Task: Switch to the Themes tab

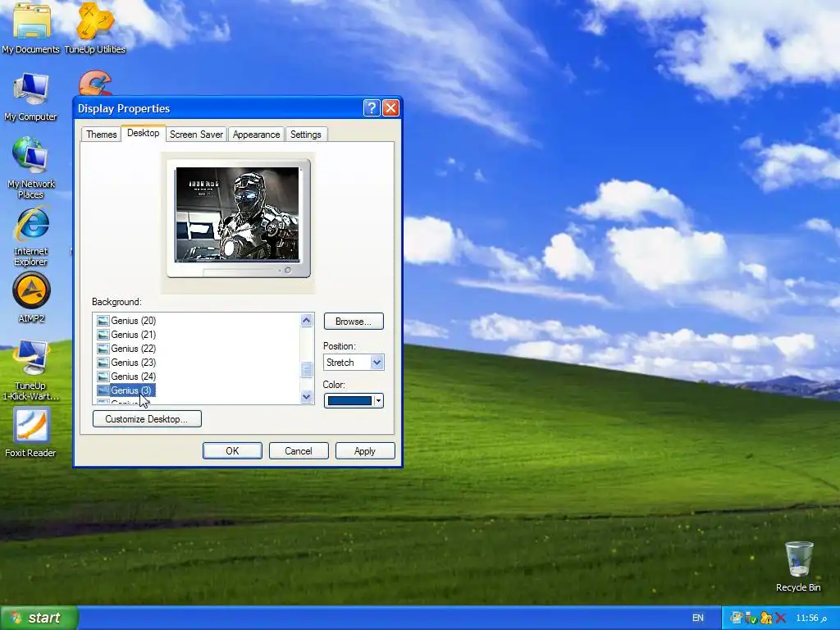Action: [101, 135]
